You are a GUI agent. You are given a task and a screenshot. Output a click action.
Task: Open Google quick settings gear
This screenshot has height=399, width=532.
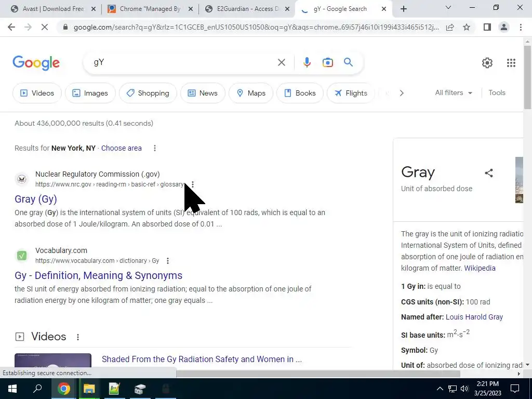pos(487,63)
